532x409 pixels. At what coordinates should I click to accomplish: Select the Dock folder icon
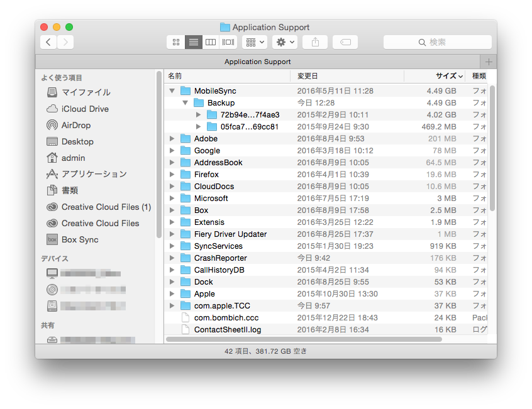click(186, 282)
